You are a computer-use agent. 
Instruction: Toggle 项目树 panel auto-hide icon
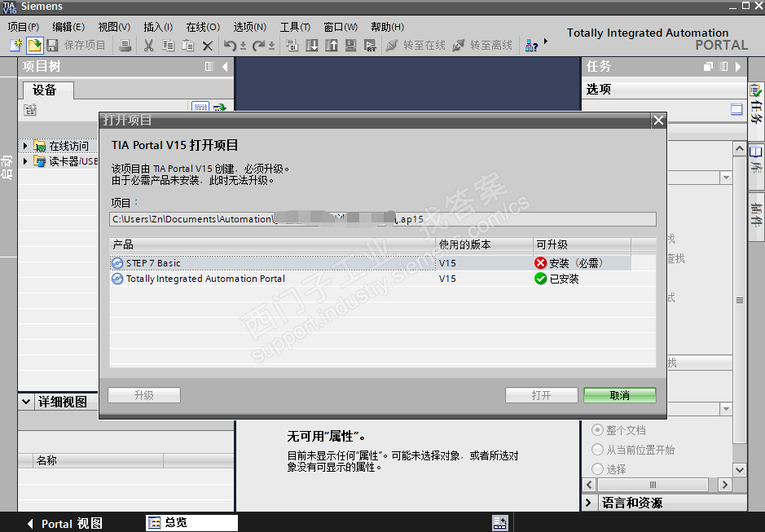coord(209,66)
